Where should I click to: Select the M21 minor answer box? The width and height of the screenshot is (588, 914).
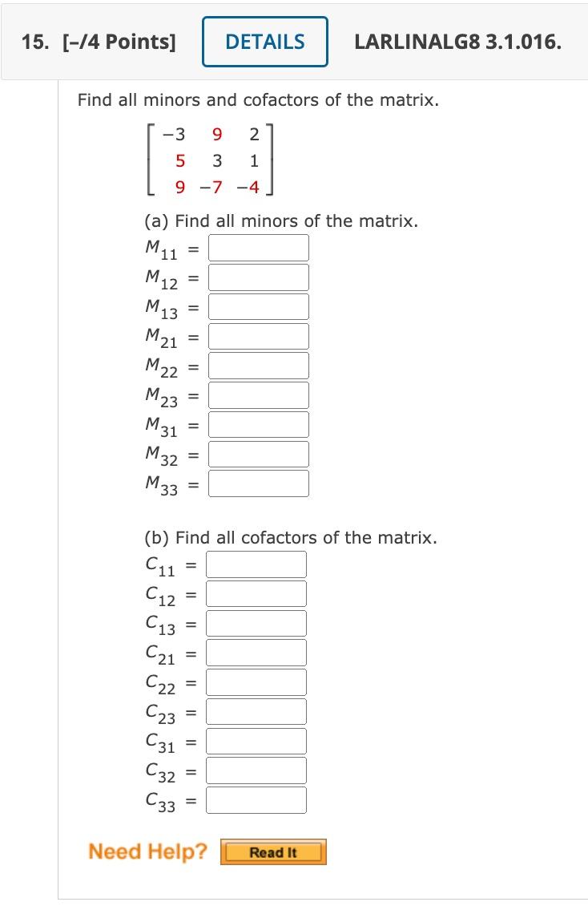pyautogui.click(x=258, y=336)
